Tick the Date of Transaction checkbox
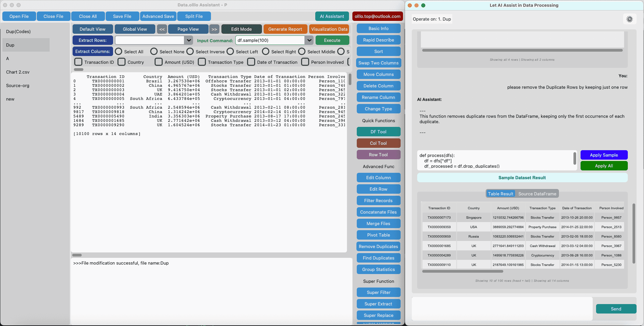The height and width of the screenshot is (326, 644). click(x=251, y=62)
